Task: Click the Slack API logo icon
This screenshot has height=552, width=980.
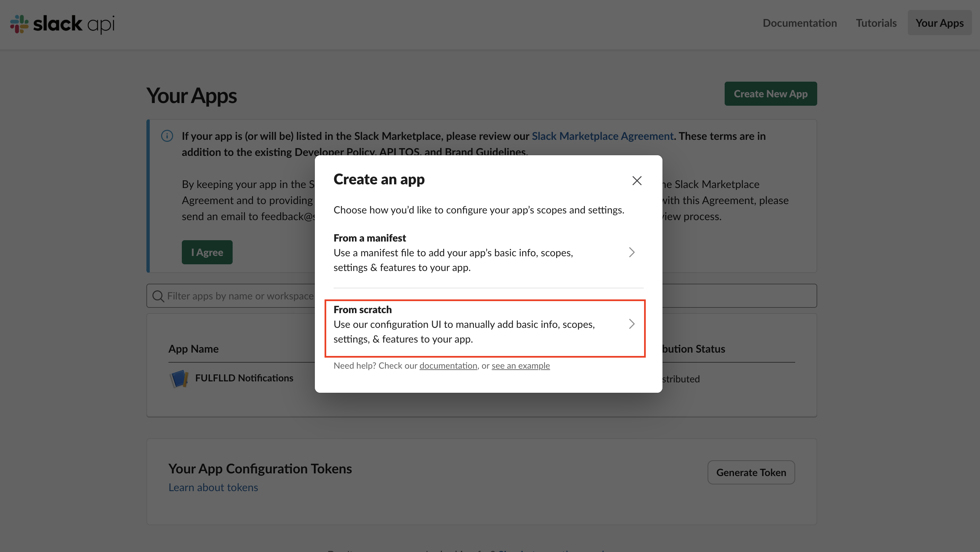Action: point(19,24)
